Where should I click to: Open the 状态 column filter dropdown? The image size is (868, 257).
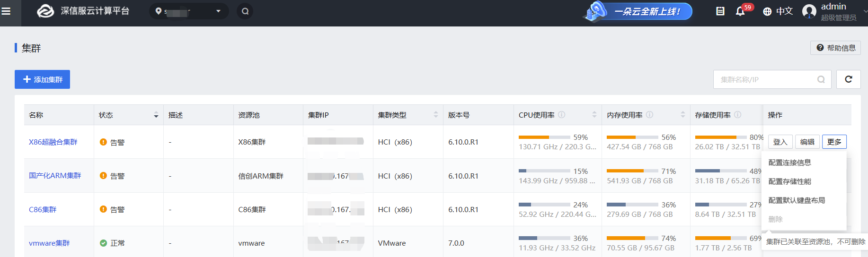click(x=156, y=115)
